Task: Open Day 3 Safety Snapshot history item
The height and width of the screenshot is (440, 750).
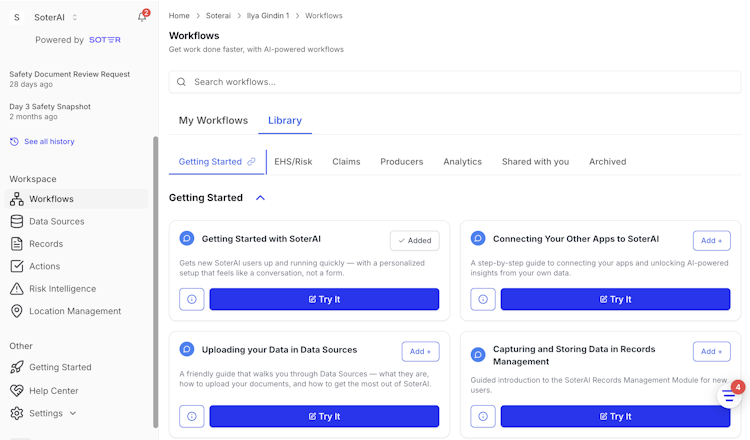Action: tap(50, 111)
